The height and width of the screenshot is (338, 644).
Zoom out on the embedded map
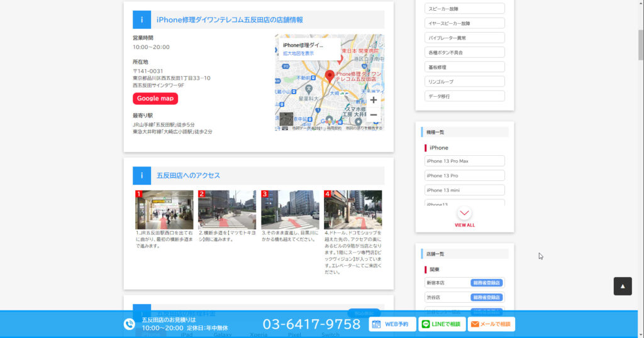[374, 115]
